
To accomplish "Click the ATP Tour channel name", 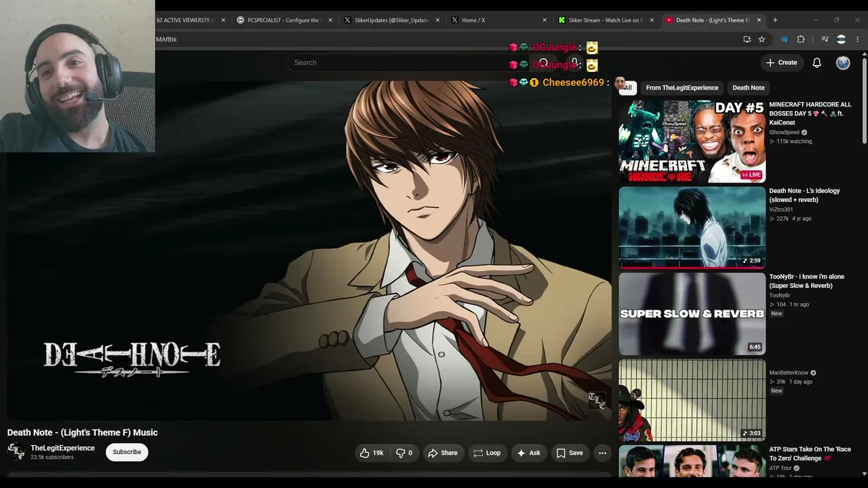I will 780,468.
